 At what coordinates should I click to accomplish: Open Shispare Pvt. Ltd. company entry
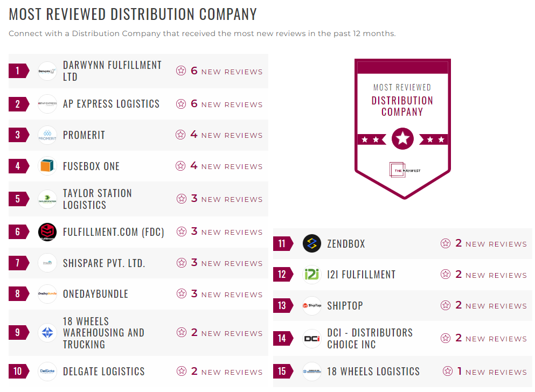(x=105, y=263)
